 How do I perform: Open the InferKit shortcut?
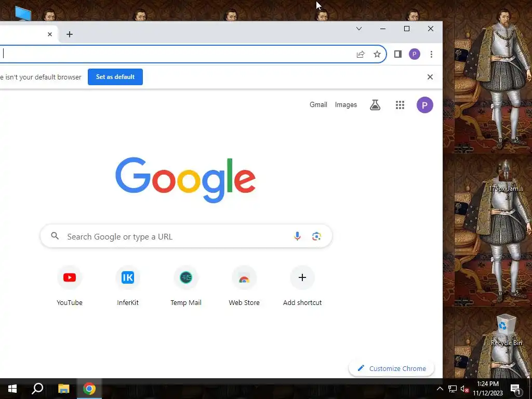(x=128, y=286)
